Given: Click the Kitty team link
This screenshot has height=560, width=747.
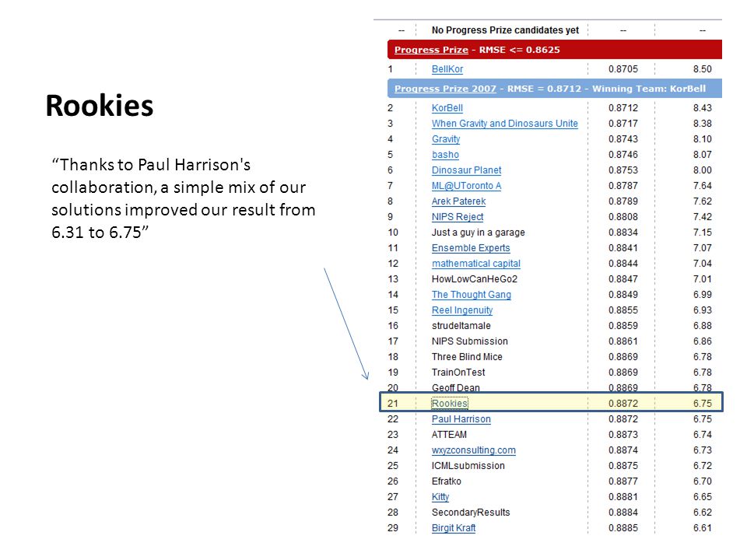Looking at the screenshot, I should [440, 497].
